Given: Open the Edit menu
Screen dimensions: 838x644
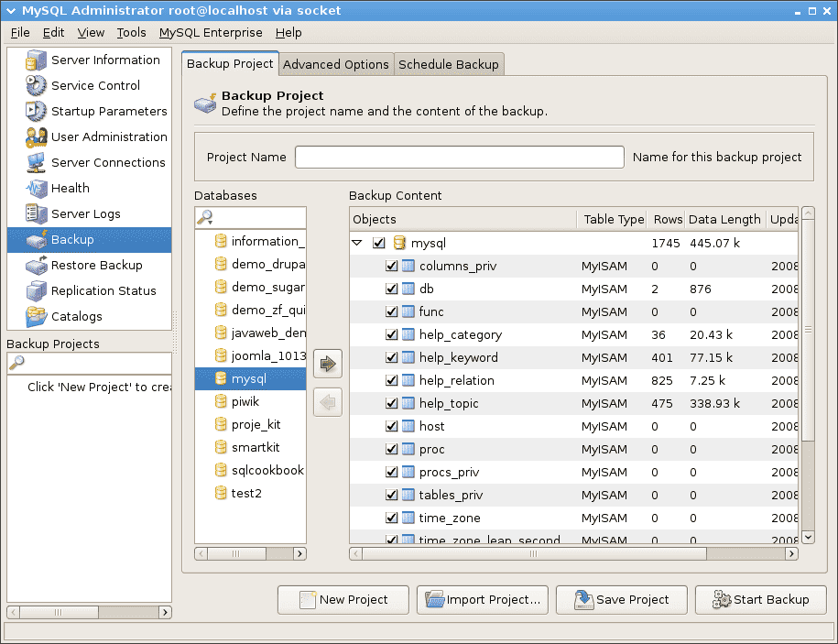Looking at the screenshot, I should 53,33.
